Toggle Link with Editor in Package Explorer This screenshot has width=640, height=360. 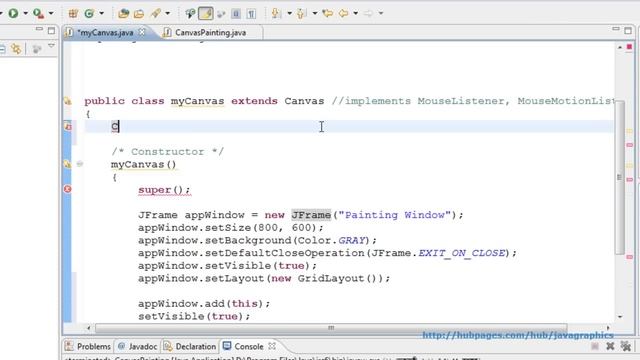click(x=16, y=49)
